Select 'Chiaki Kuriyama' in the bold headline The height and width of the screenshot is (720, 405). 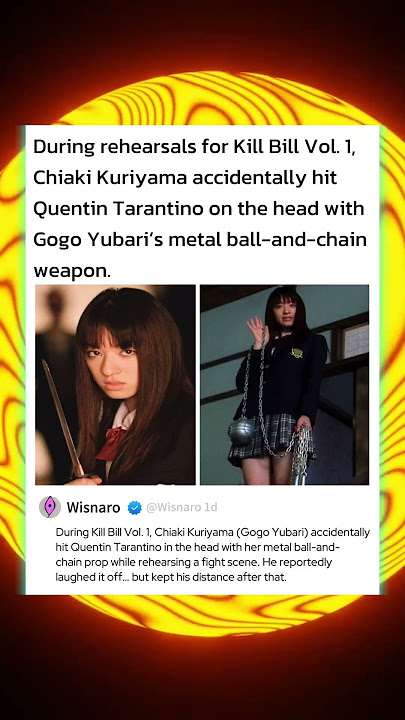[x=110, y=178]
